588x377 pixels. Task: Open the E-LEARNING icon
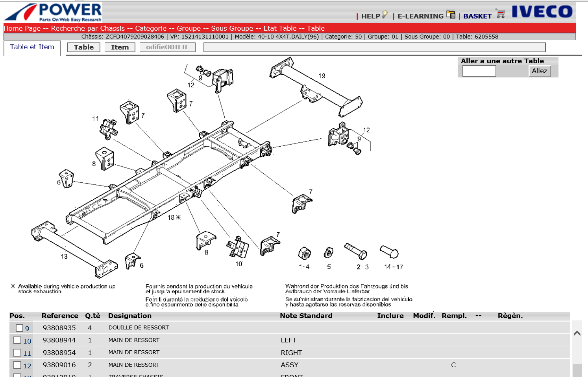point(451,15)
